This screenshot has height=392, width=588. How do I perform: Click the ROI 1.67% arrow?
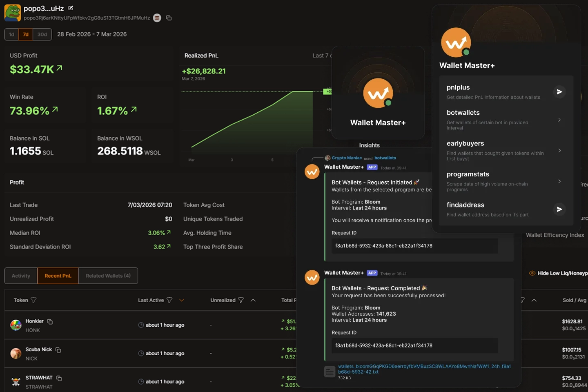point(134,109)
